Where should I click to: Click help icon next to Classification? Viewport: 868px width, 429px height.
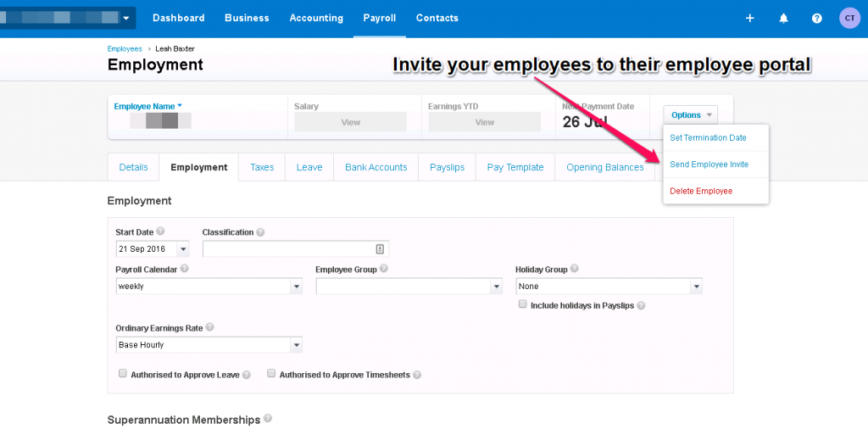260,232
